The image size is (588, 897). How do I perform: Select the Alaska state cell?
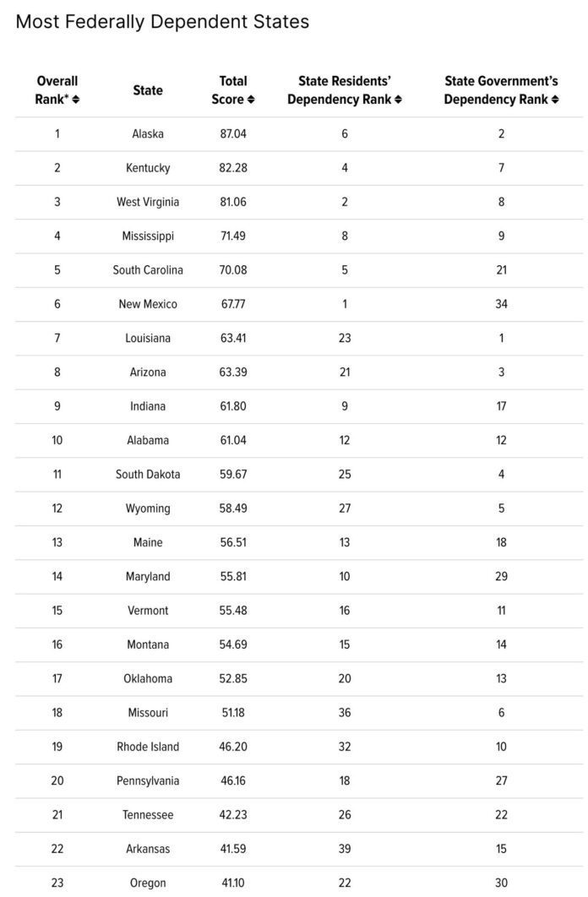click(x=148, y=133)
